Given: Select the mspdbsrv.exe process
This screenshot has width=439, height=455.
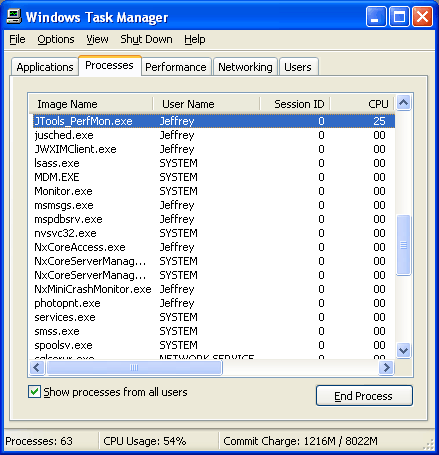Looking at the screenshot, I should click(x=214, y=219).
